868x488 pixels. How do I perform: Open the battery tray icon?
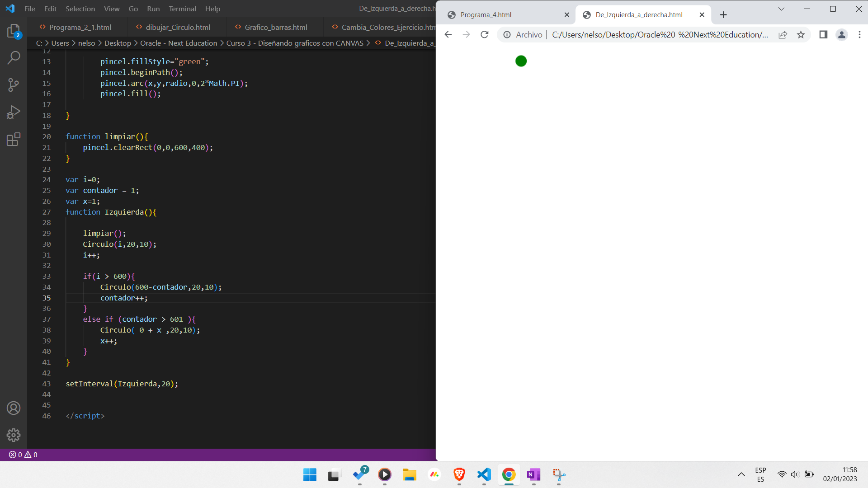click(x=809, y=474)
